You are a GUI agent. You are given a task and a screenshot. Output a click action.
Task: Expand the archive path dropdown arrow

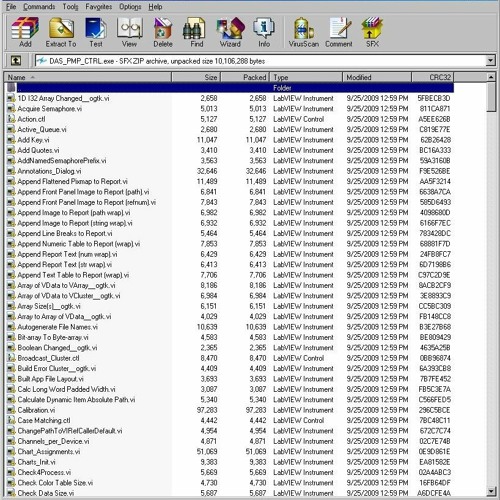(490, 61)
